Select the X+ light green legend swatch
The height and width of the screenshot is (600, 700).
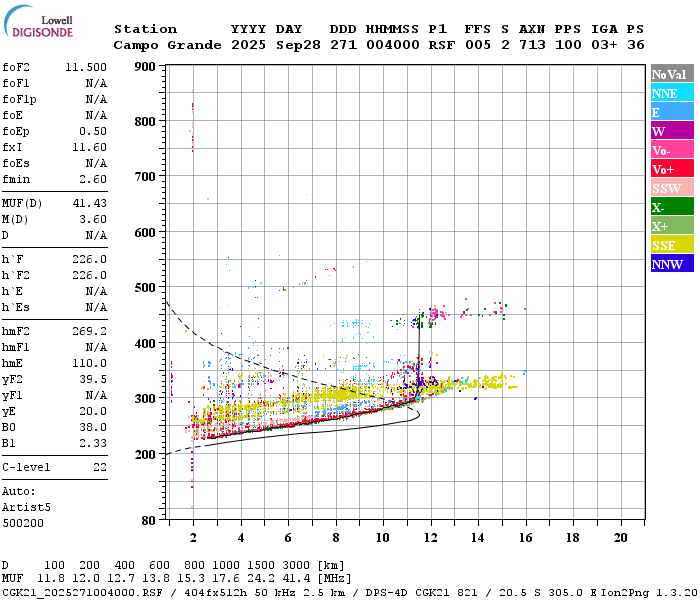[x=672, y=226]
